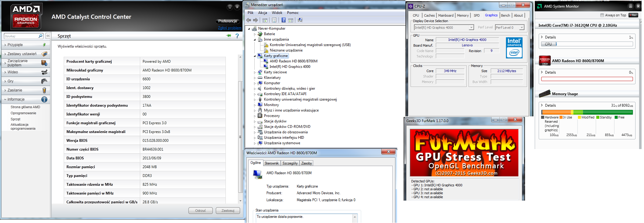
Task: Expand Details under the Intel Core i7 CPU section
Action: tap(542, 37)
